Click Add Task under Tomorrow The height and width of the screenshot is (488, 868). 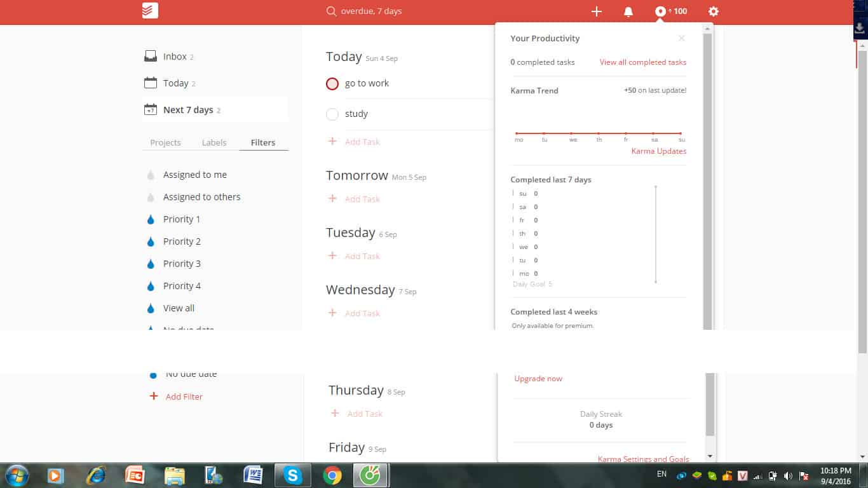362,199
